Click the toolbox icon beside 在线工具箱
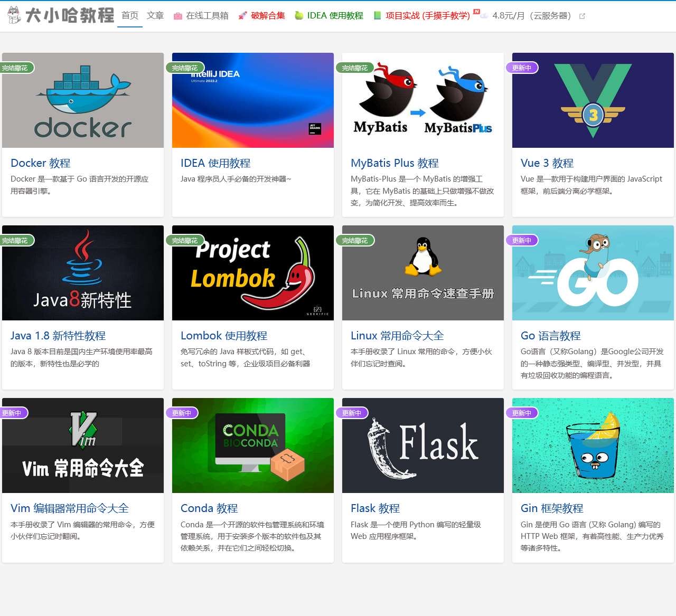The width and height of the screenshot is (676, 616). [178, 16]
